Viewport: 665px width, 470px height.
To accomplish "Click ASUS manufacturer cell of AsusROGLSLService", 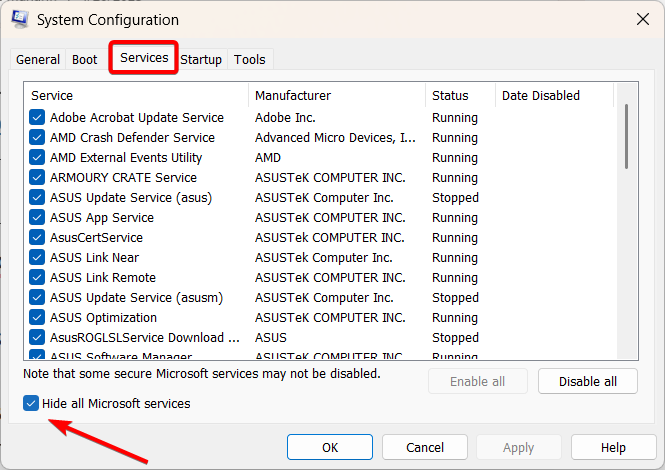I will click(x=271, y=337).
